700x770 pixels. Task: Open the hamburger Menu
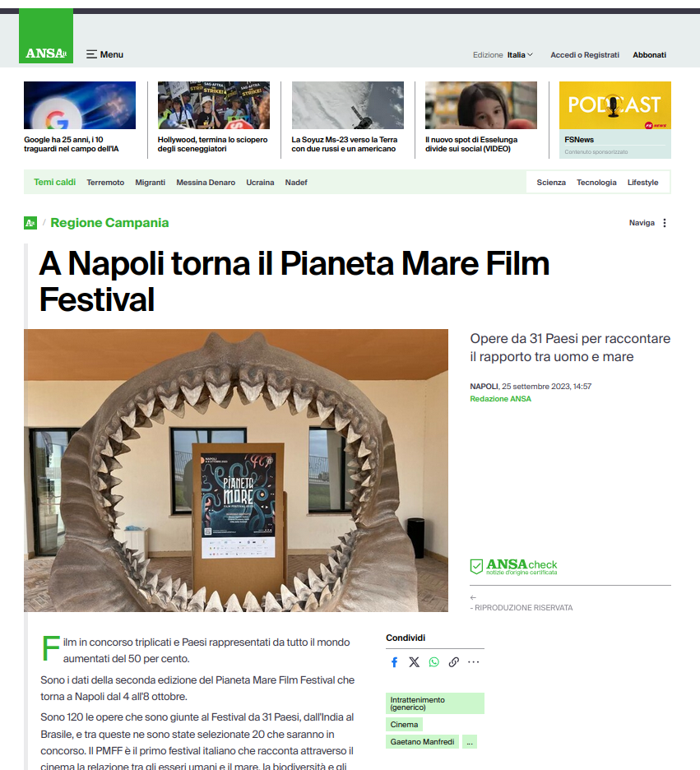point(104,54)
